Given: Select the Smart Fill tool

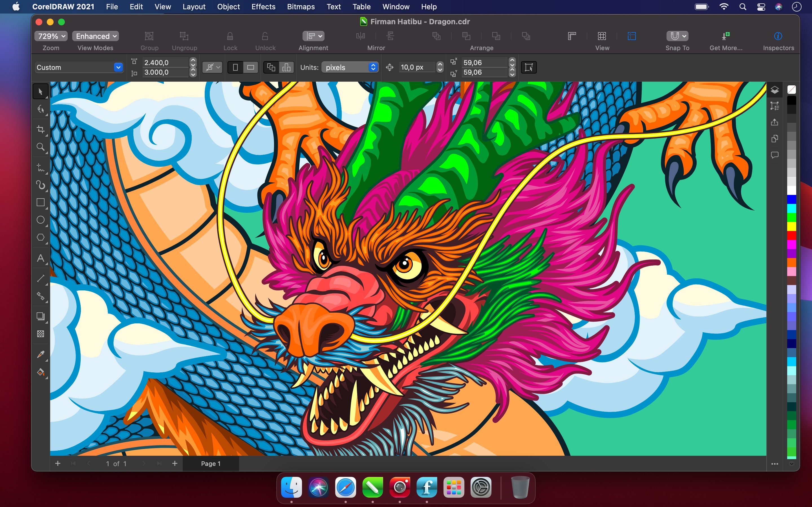Looking at the screenshot, I should (x=40, y=373).
